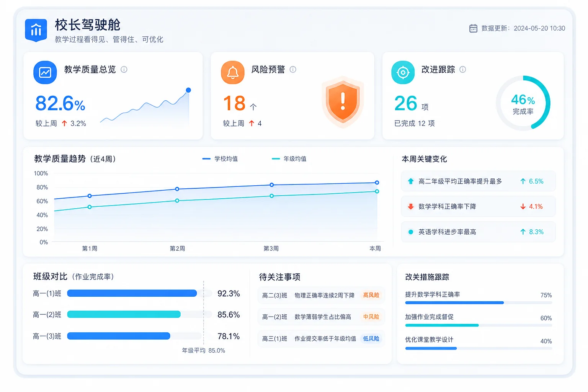
Task: Open the 高二年级平均正确率提升最多 row
Action: (478, 181)
